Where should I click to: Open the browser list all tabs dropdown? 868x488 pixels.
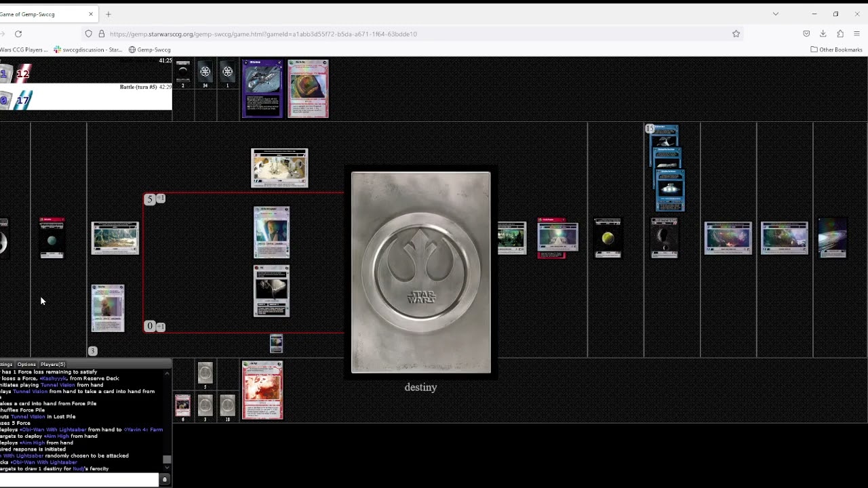pyautogui.click(x=776, y=14)
